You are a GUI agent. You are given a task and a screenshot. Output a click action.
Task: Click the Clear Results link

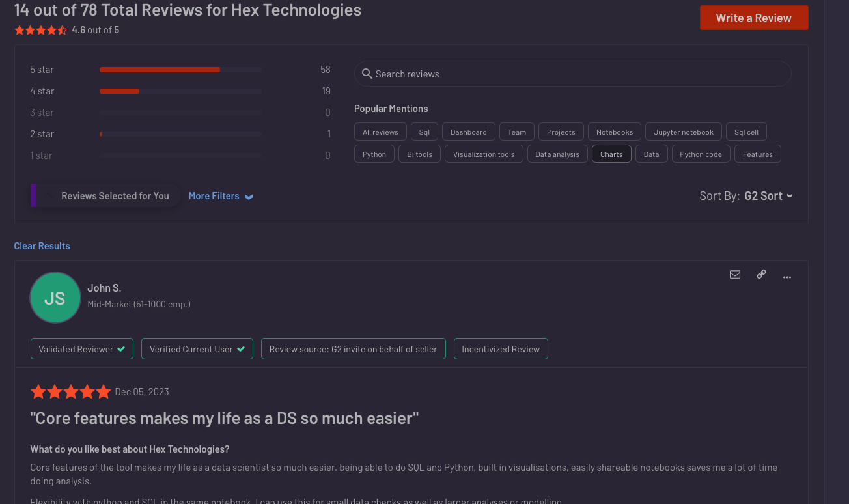pyautogui.click(x=42, y=246)
